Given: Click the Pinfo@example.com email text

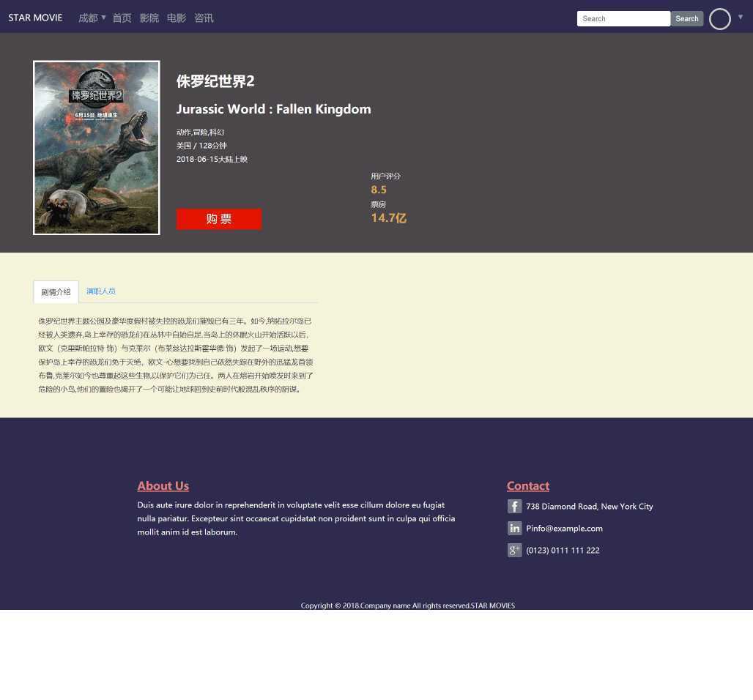Looking at the screenshot, I should [x=564, y=528].
